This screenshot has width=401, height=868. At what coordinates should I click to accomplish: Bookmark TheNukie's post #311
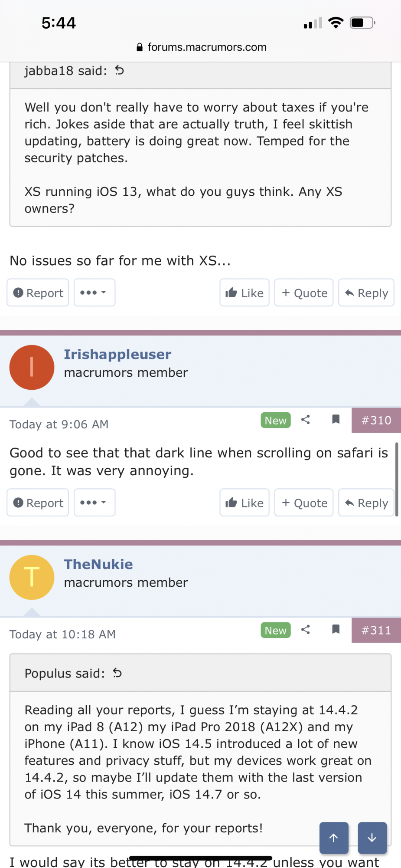336,630
